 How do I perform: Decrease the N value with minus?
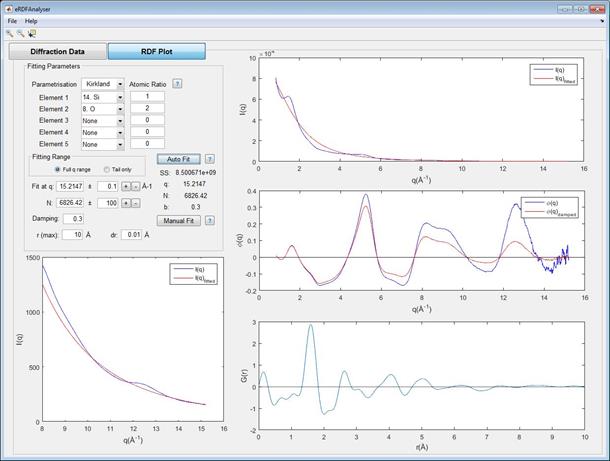(x=135, y=203)
